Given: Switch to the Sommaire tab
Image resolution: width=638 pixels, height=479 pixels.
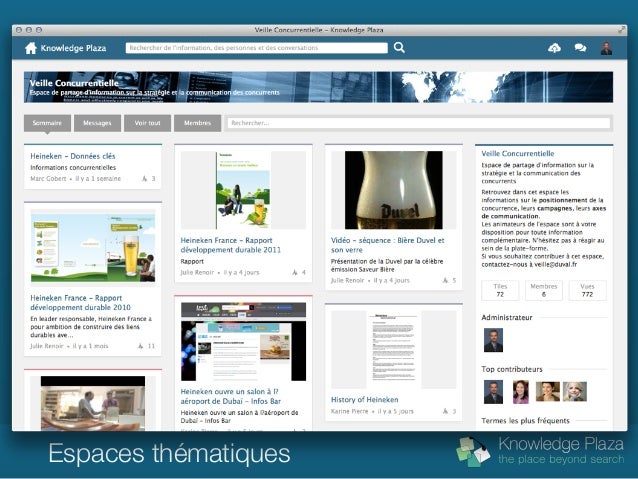Looking at the screenshot, I should click(x=47, y=123).
